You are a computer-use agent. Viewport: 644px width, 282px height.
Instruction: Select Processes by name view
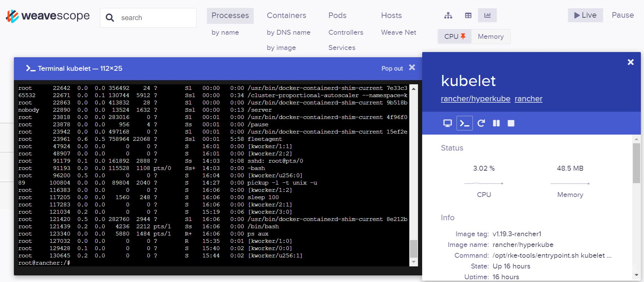tap(225, 32)
